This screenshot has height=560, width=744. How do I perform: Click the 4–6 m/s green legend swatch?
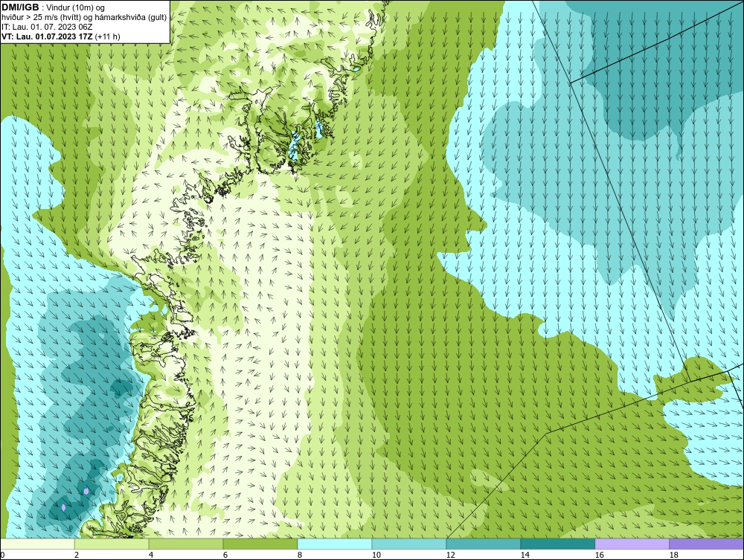point(186,544)
